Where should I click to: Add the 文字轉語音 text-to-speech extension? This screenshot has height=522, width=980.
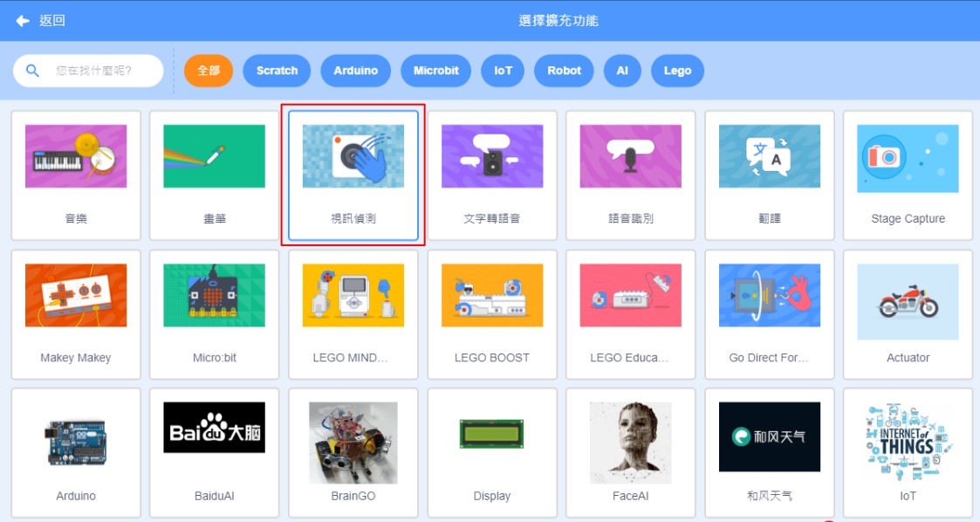click(491, 175)
